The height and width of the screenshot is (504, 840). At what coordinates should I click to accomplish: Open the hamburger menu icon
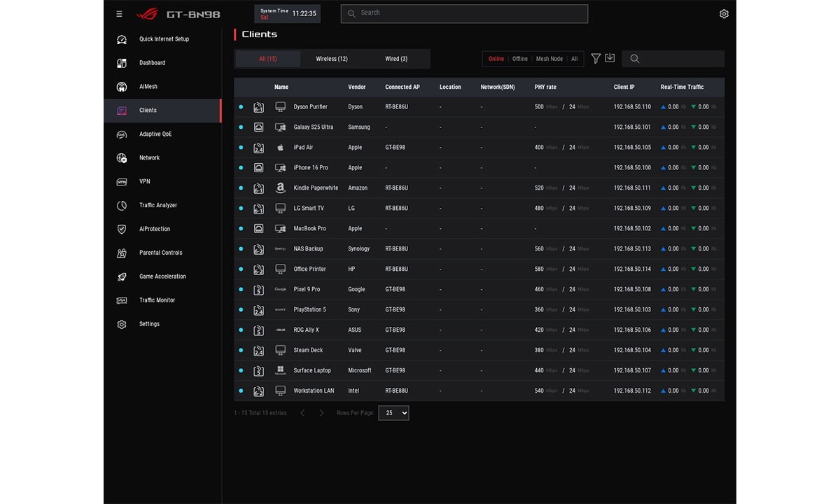(119, 14)
